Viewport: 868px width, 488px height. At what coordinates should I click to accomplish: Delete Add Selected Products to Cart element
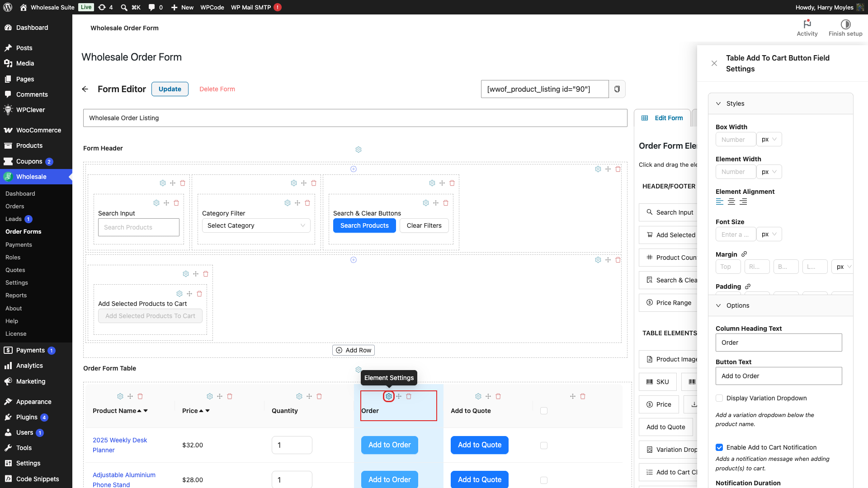point(199,294)
